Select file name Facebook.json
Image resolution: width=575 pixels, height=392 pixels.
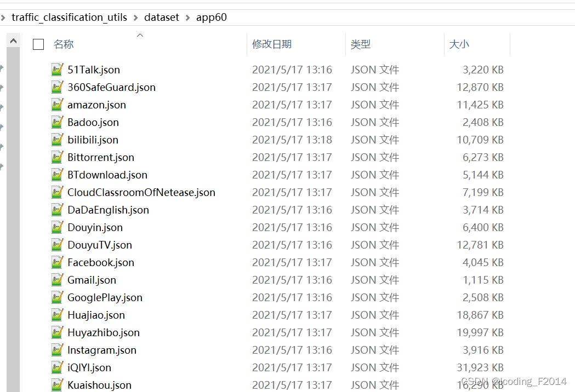click(x=101, y=263)
